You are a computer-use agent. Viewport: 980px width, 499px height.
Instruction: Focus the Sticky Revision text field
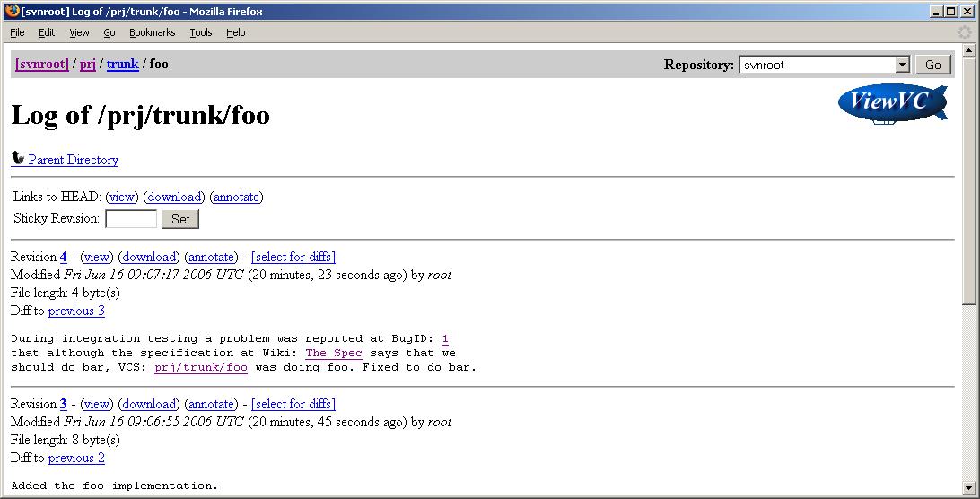[x=131, y=219]
